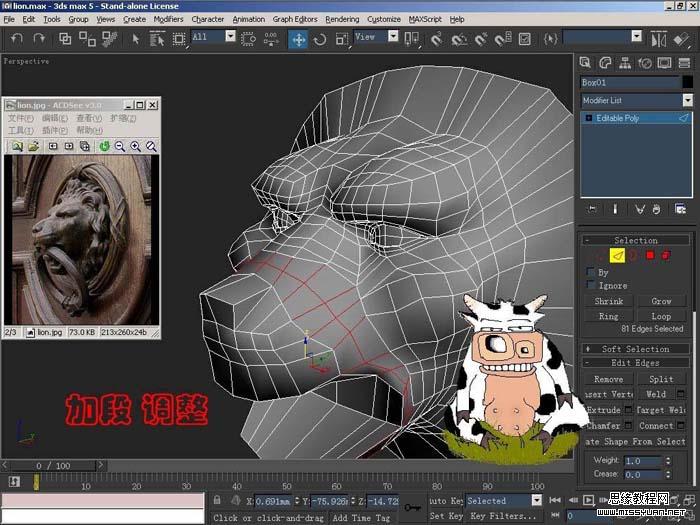This screenshot has height=525, width=700.
Task: Click the Mirror Selected Objects icon
Action: (x=658, y=39)
